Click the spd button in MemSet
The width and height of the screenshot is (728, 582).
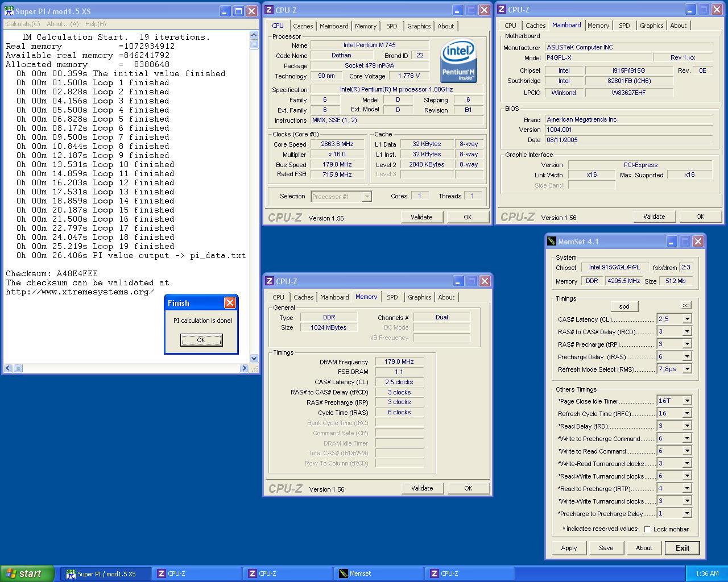pos(624,306)
